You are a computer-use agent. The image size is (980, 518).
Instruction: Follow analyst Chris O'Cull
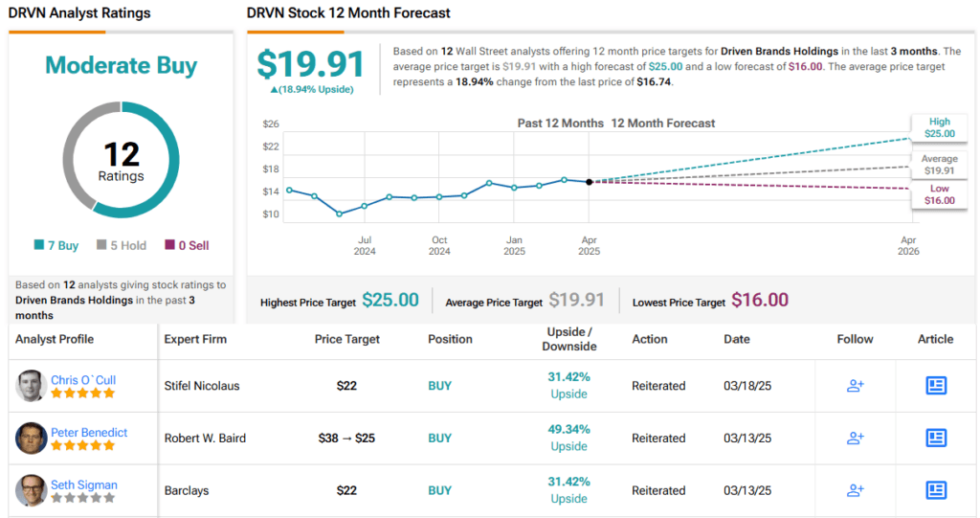[855, 385]
